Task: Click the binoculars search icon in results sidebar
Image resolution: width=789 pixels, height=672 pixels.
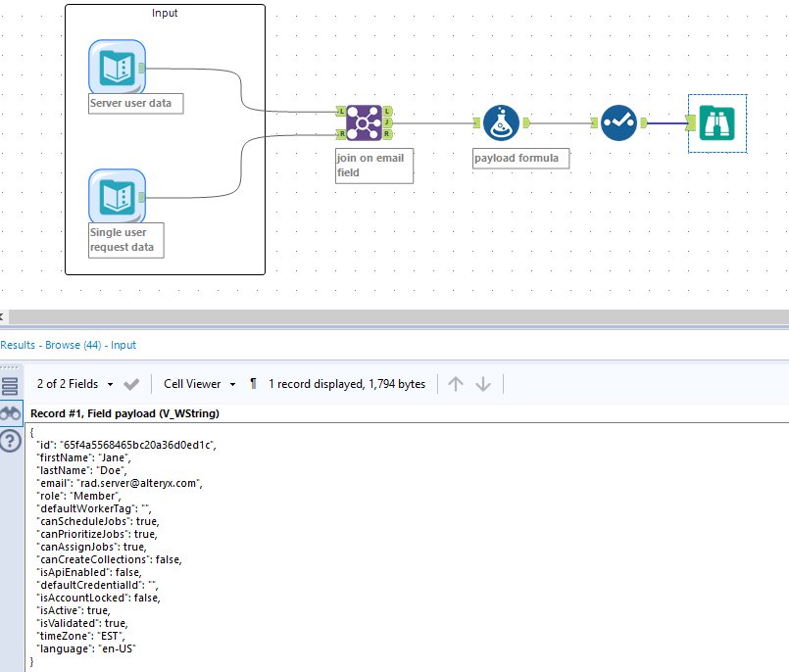Action: point(11,413)
